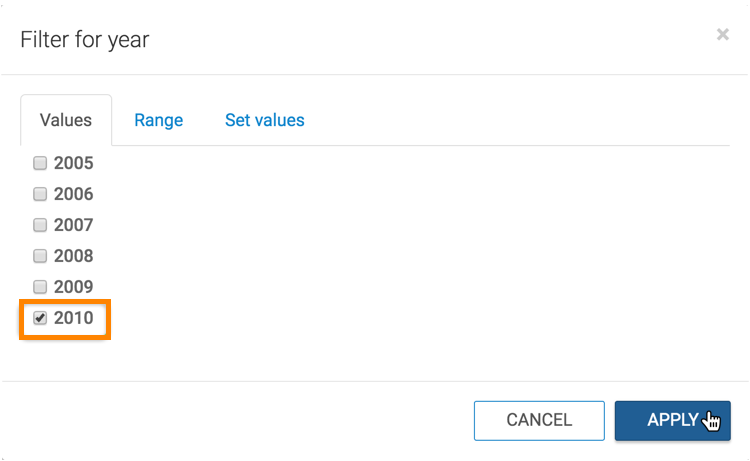Open the Range tab
The height and width of the screenshot is (461, 750).
click(159, 120)
